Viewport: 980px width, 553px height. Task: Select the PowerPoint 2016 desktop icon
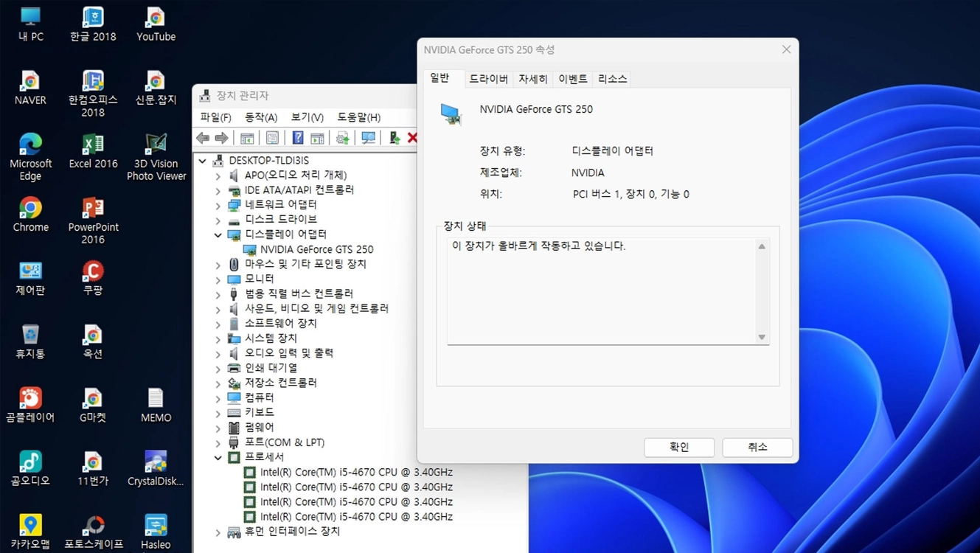coord(93,220)
